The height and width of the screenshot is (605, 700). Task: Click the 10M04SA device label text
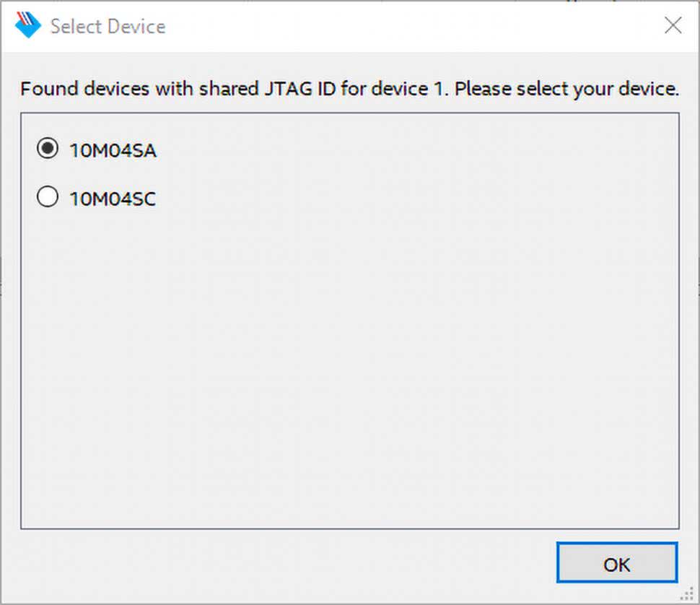(113, 151)
